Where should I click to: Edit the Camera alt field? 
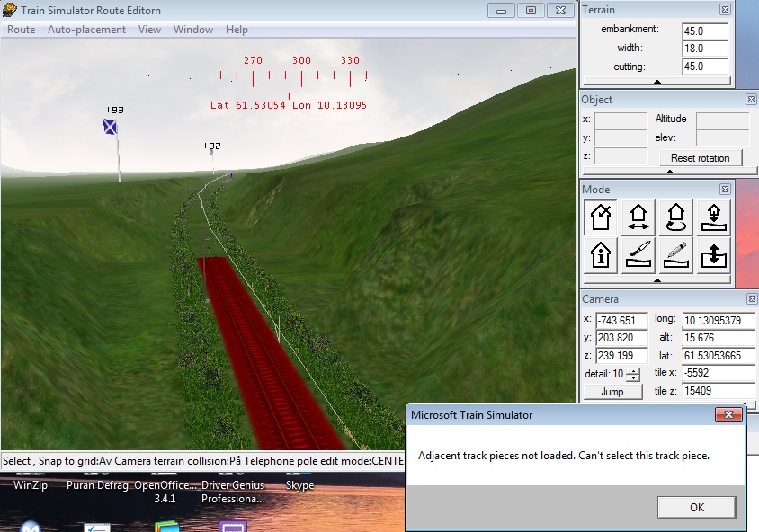(x=719, y=338)
